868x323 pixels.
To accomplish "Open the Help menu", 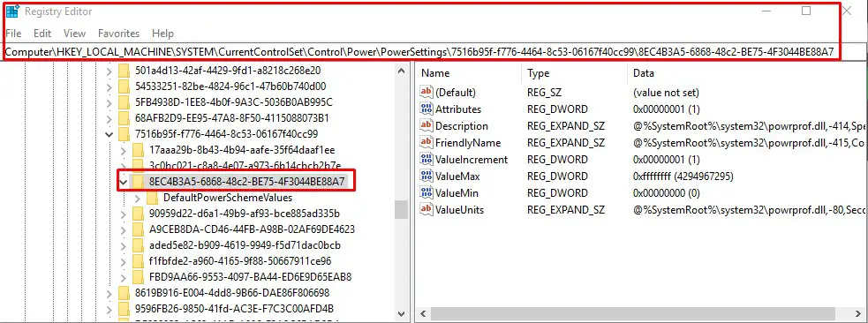I will point(162,34).
